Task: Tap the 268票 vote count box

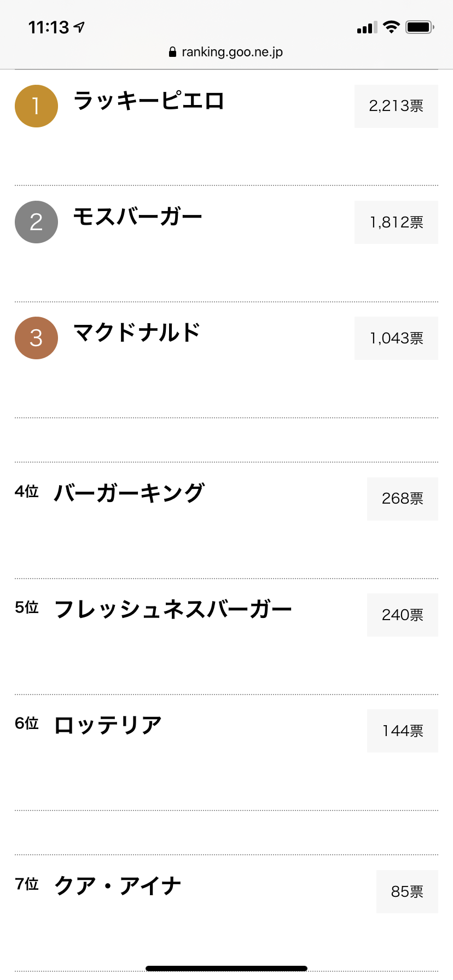Action: [x=403, y=499]
